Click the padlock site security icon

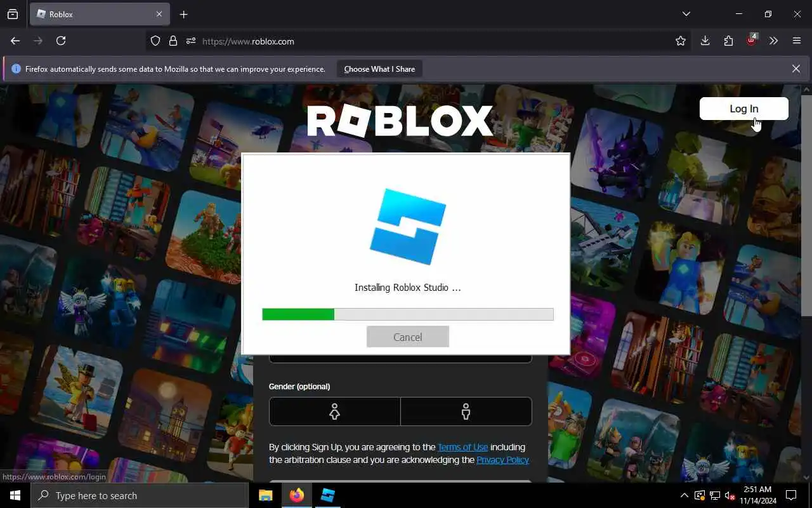click(x=173, y=41)
